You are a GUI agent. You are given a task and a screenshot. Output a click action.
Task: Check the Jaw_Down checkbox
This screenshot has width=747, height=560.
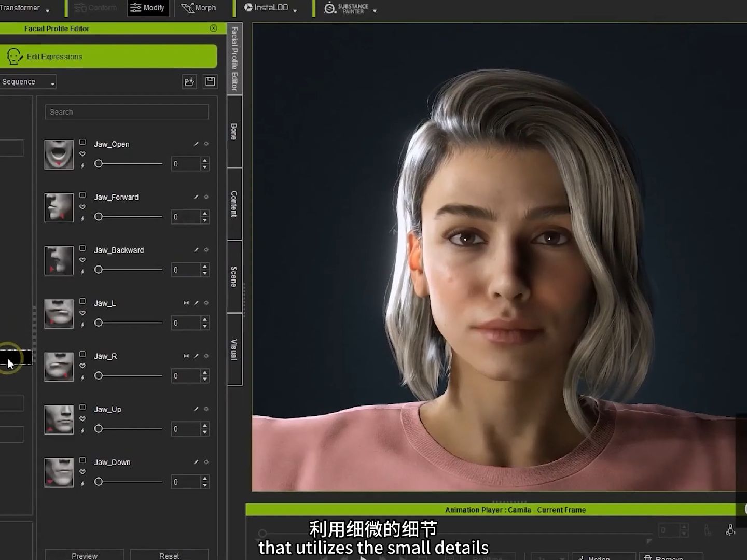click(x=82, y=460)
